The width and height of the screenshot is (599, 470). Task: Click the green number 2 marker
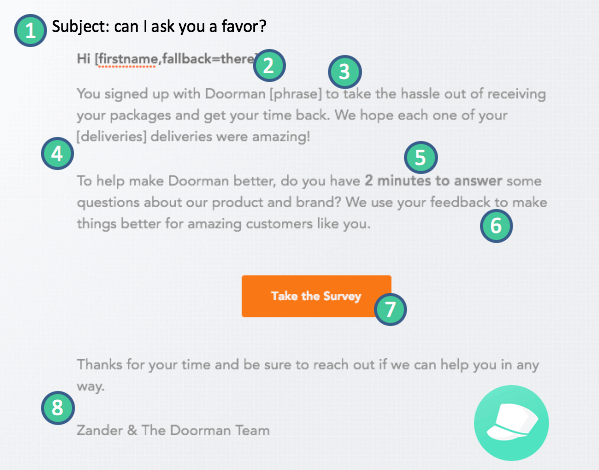tap(269, 65)
